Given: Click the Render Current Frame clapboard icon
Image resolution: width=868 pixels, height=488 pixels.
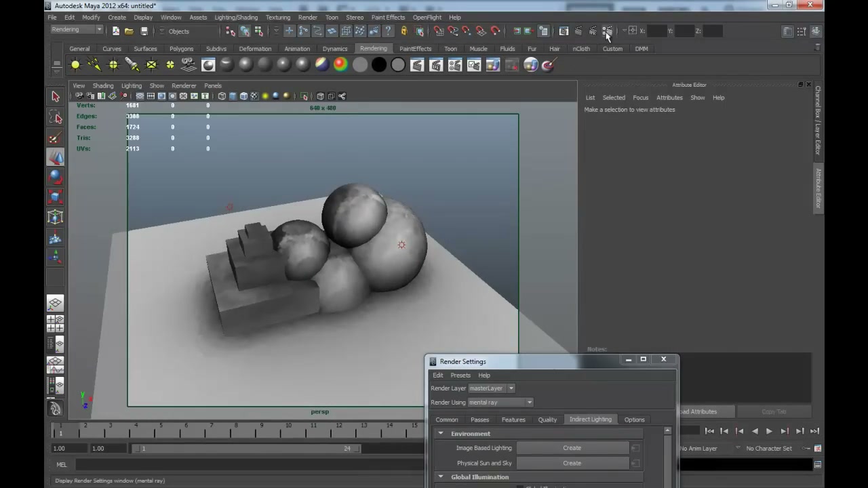Looking at the screenshot, I should tap(578, 31).
